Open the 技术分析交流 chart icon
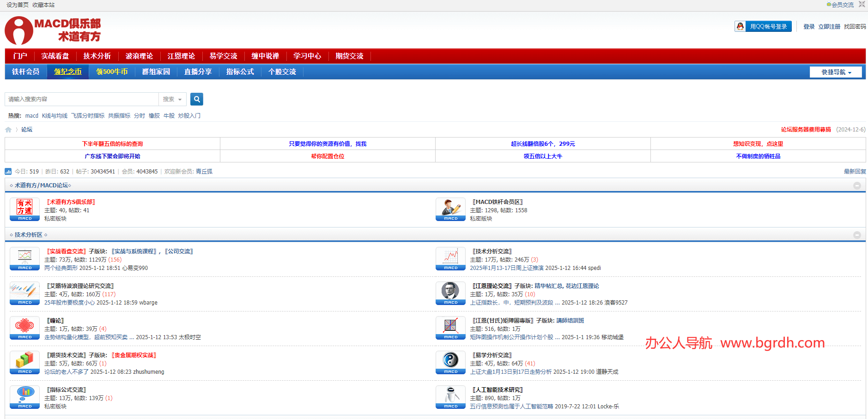 (x=450, y=258)
